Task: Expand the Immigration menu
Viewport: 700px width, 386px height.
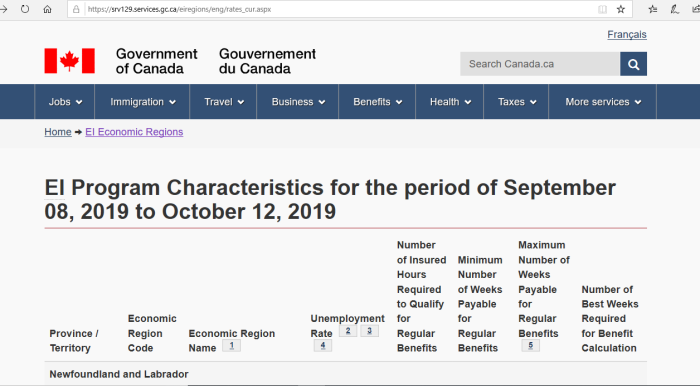Action: pyautogui.click(x=142, y=102)
